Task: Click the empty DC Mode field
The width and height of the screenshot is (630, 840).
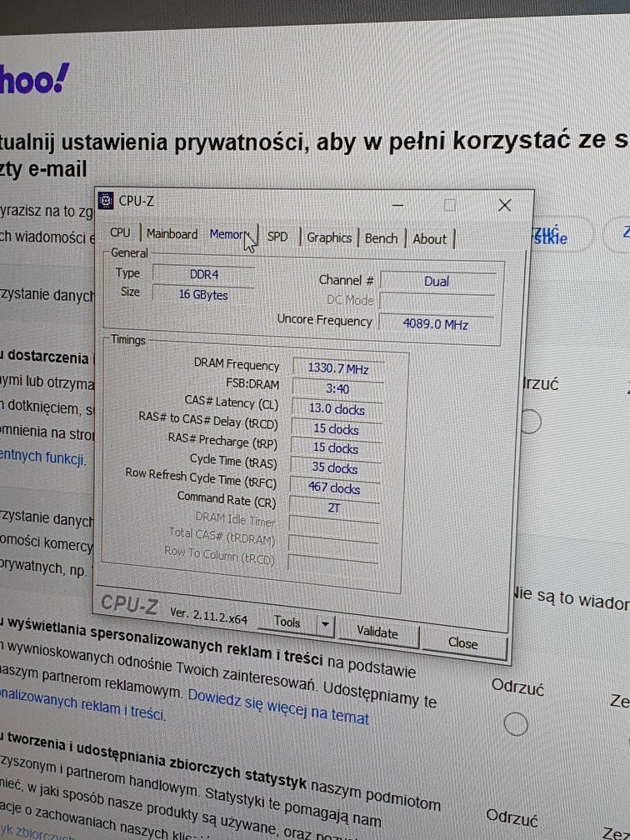Action: click(x=436, y=302)
